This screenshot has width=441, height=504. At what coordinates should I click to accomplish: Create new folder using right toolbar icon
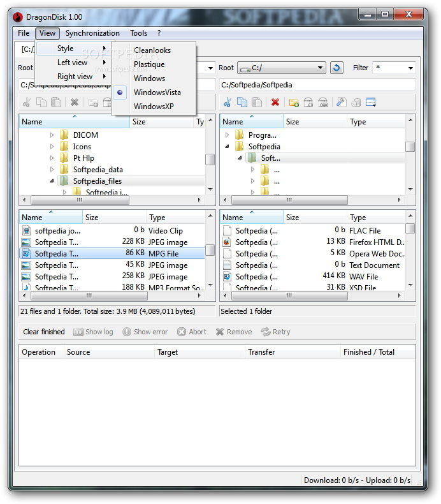click(x=294, y=103)
